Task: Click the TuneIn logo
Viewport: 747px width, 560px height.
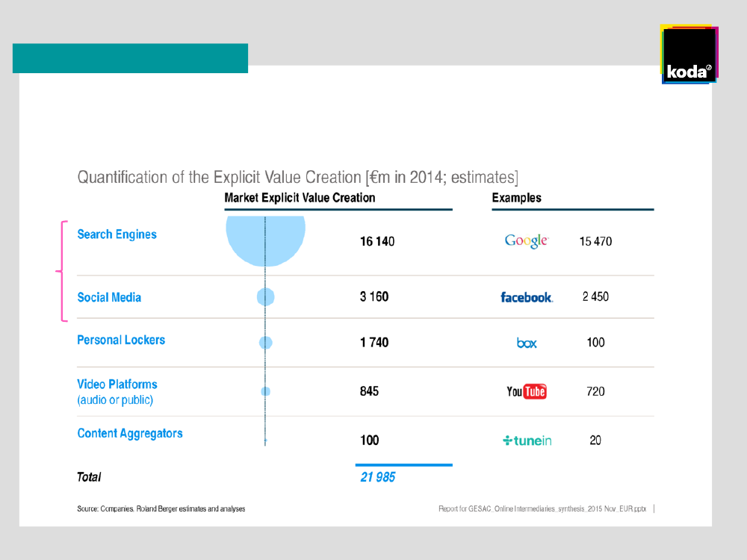Action: 527,441
